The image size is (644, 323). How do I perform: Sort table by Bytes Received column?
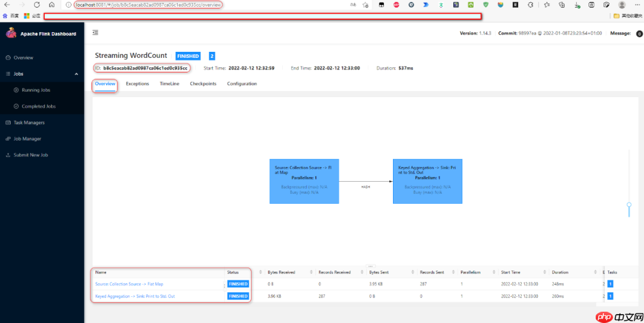312,272
